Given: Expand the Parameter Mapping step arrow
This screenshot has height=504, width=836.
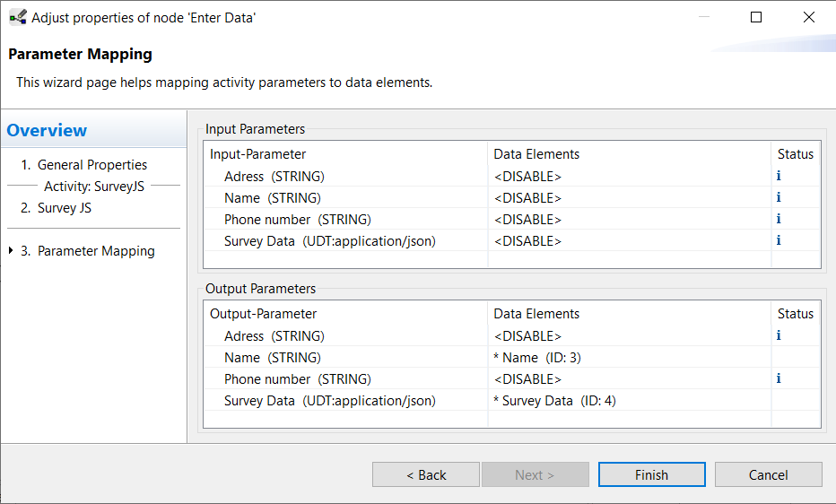Looking at the screenshot, I should pyautogui.click(x=11, y=250).
